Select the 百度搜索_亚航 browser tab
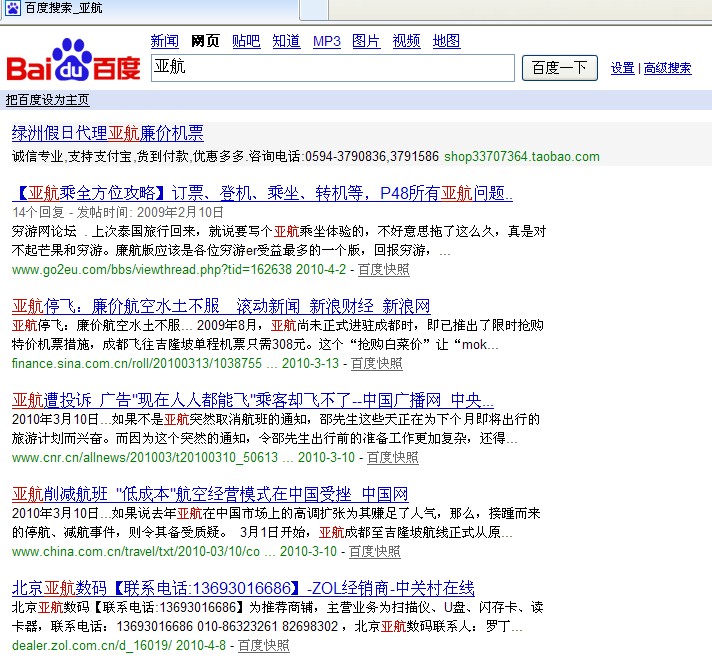This screenshot has width=712, height=667. pyautogui.click(x=150, y=9)
